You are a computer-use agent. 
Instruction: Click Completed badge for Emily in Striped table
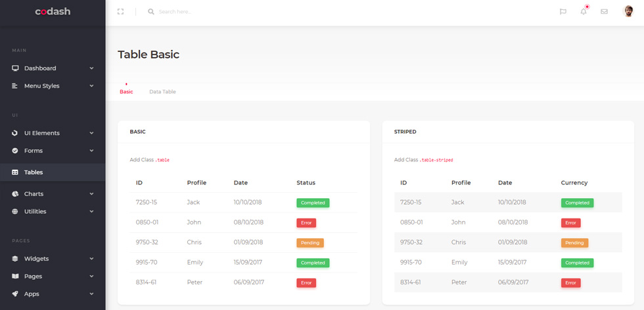click(x=577, y=263)
